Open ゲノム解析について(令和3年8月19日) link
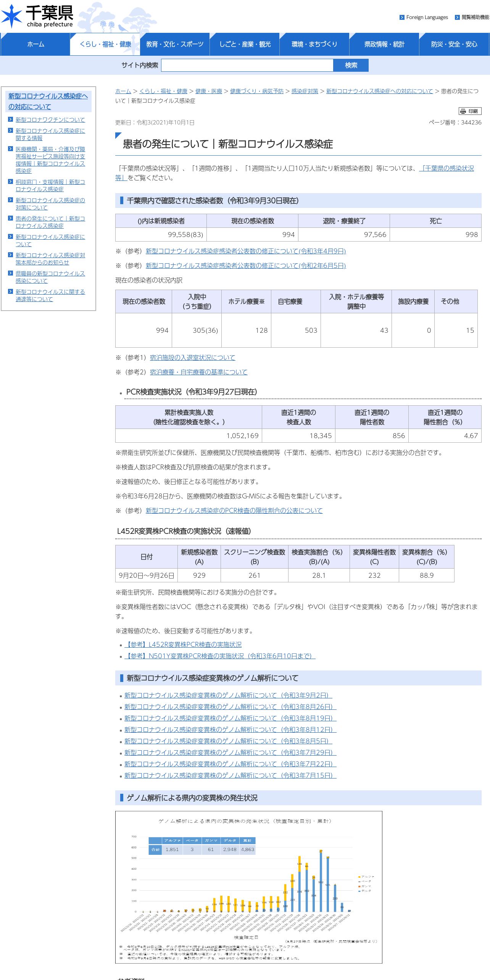Screen dimensions: 490x980 230,718
